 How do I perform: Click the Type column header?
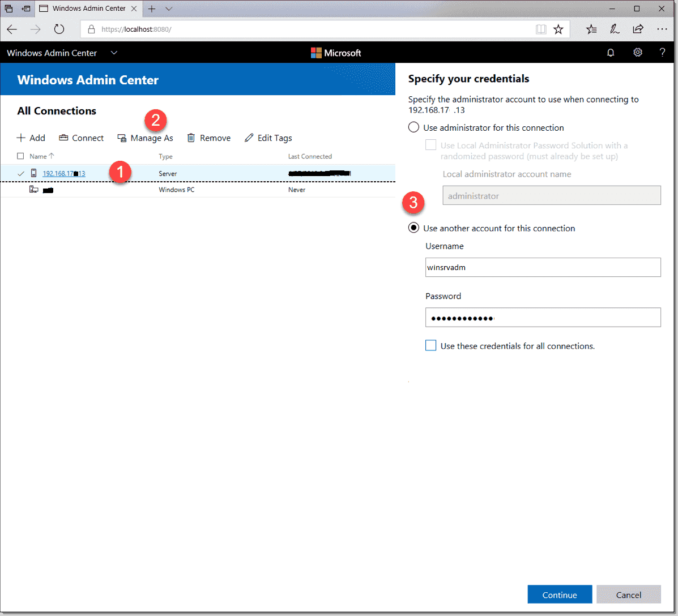pos(165,156)
